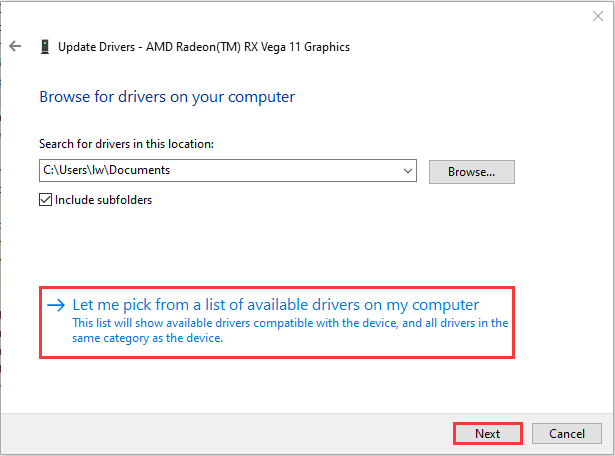Click the Documents portion of the location path

[140, 170]
